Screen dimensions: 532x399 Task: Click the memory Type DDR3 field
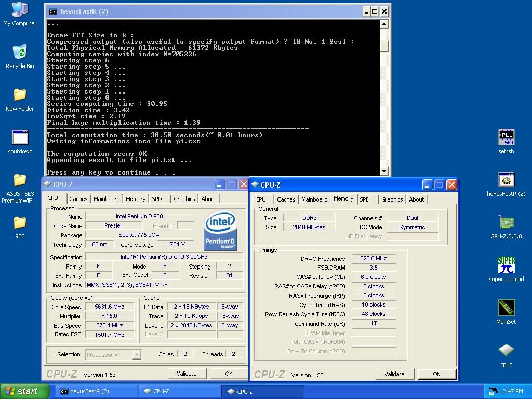point(309,218)
